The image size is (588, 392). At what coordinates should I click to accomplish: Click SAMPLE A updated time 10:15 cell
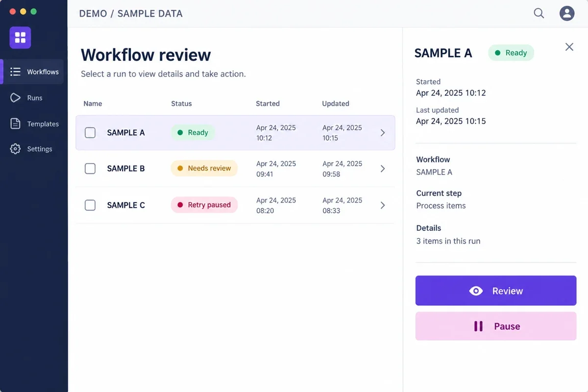(x=342, y=133)
